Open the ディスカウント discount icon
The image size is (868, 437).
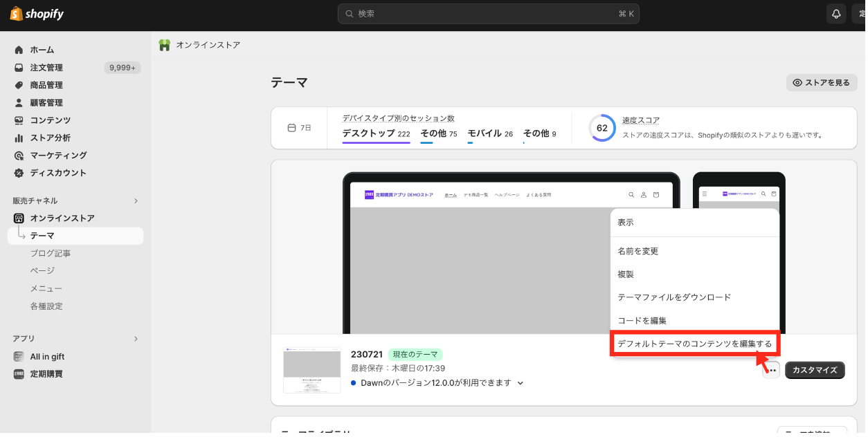[19, 173]
